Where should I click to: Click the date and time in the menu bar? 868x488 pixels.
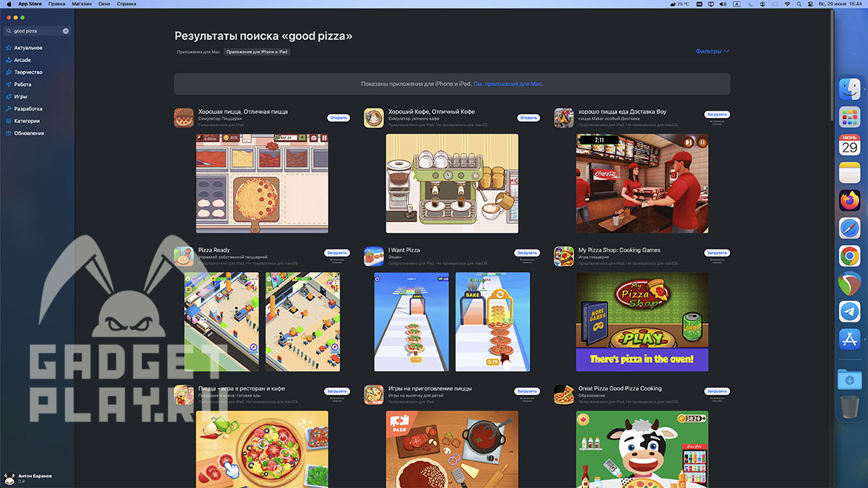[x=840, y=4]
